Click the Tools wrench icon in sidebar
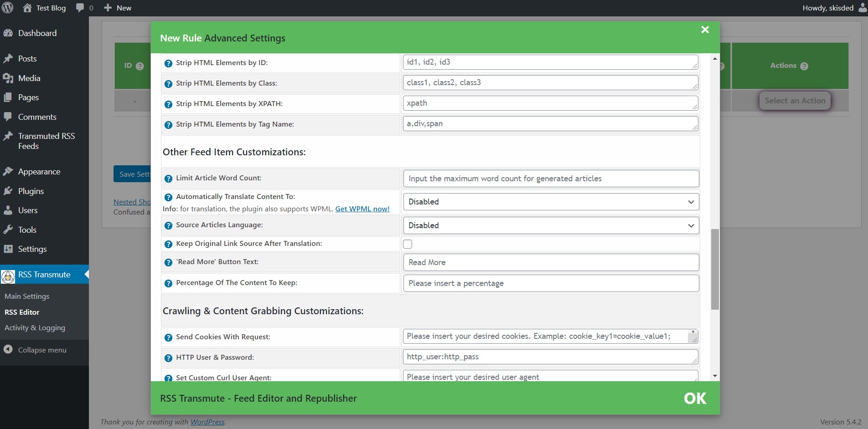The height and width of the screenshot is (429, 868). (x=8, y=230)
